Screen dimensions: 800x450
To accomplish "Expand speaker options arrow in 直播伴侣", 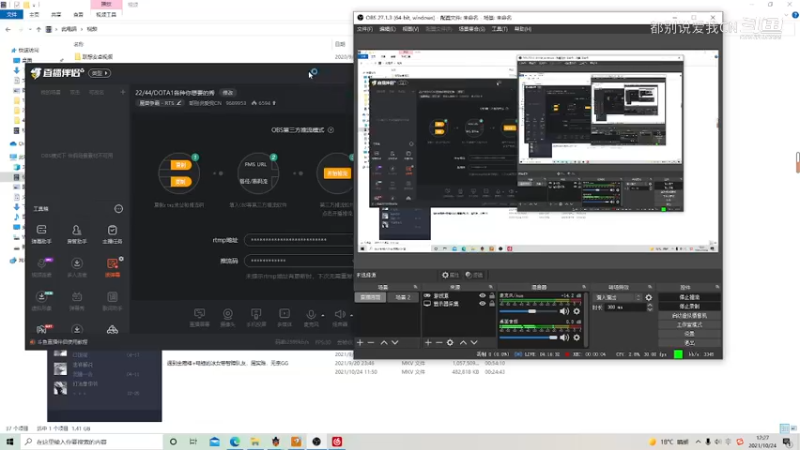I will (351, 315).
